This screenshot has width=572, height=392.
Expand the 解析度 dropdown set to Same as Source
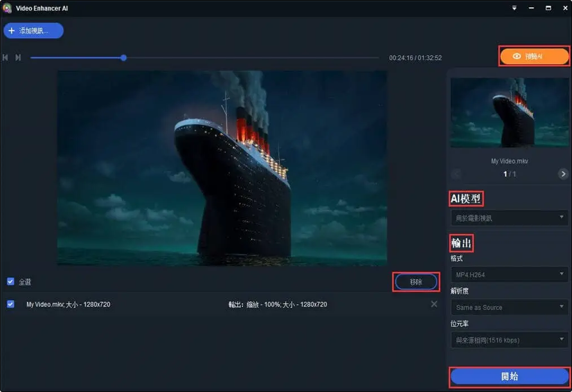click(509, 307)
